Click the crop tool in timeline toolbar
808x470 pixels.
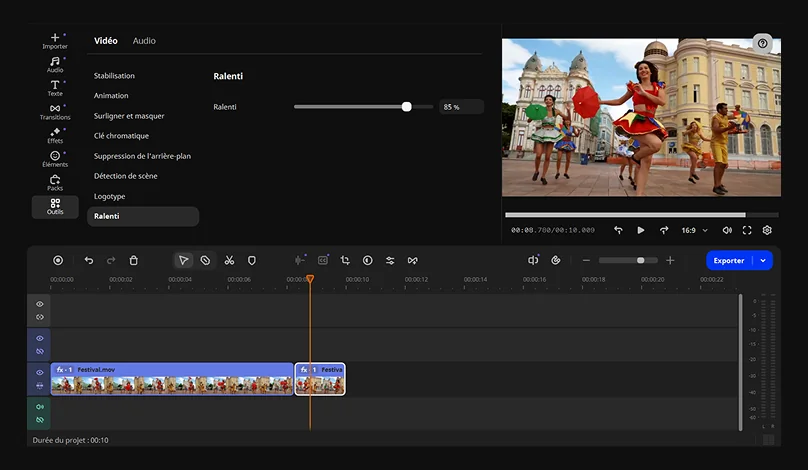point(345,260)
